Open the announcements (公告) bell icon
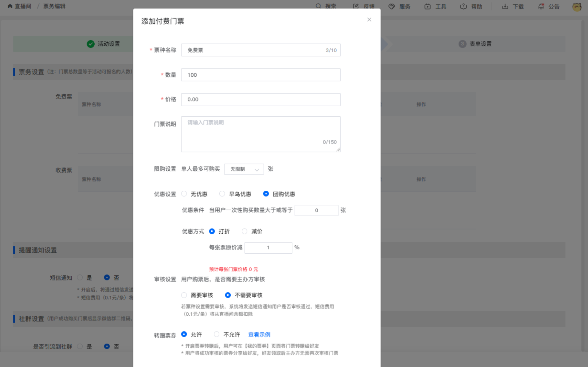The height and width of the screenshot is (367, 588). pyautogui.click(x=541, y=6)
